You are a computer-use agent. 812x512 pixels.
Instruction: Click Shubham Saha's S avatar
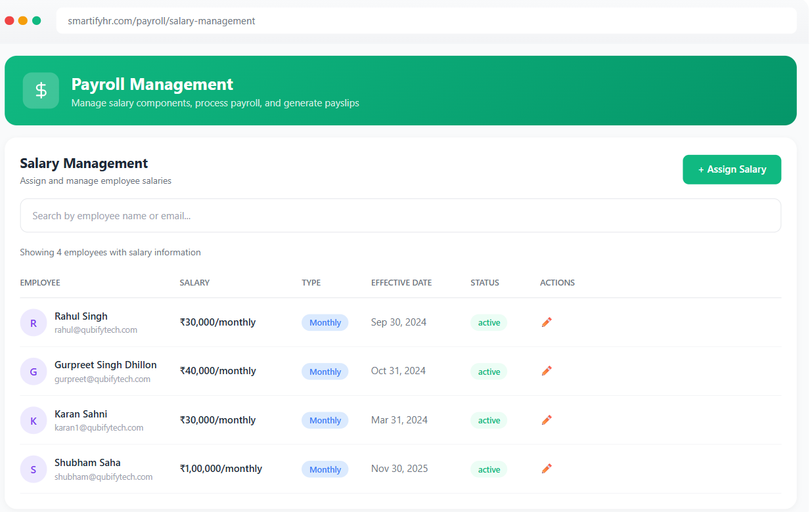tap(34, 469)
